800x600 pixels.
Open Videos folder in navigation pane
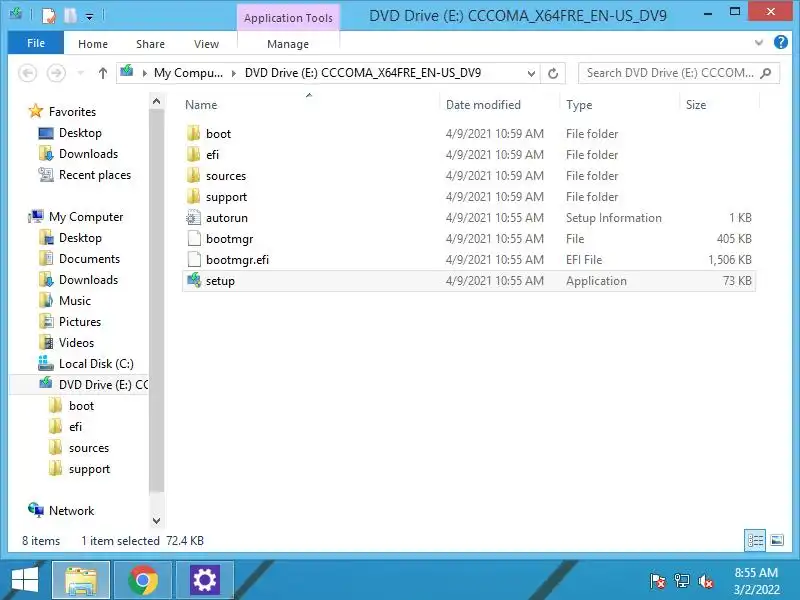point(76,342)
